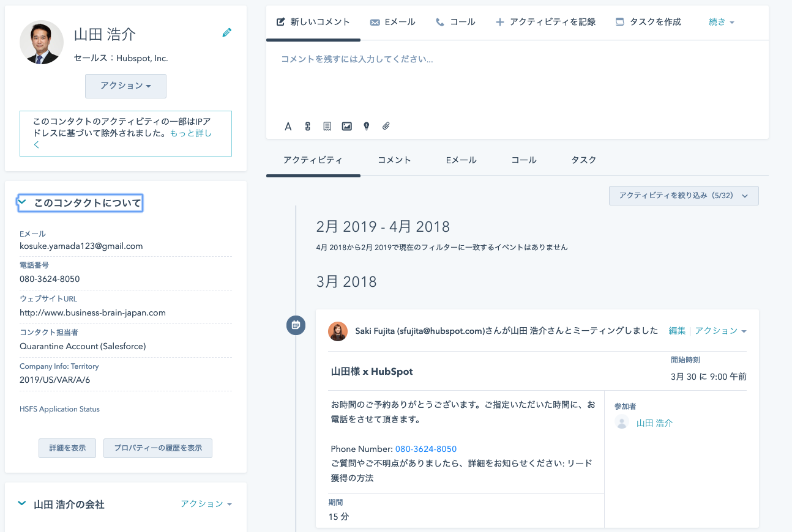The height and width of the screenshot is (532, 792).
Task: Collapse the このコンタクトについて section
Action: pyautogui.click(x=23, y=202)
